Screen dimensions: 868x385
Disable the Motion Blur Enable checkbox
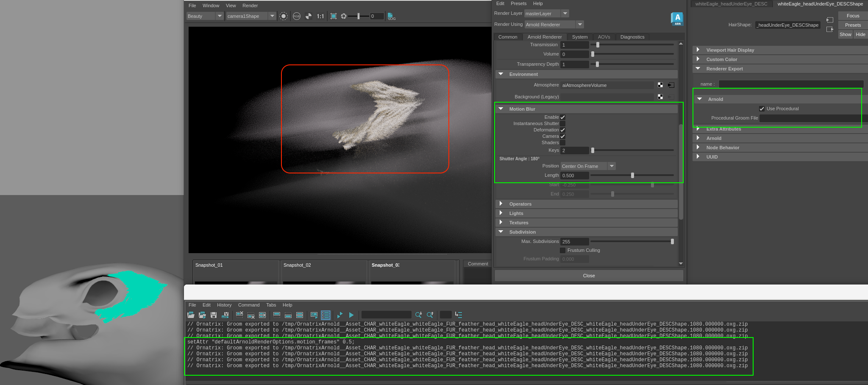(x=563, y=117)
